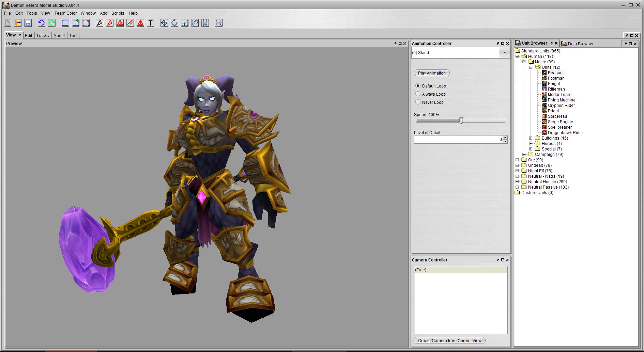
Task: Choose the Deselect rectangle tool
Action: point(86,23)
